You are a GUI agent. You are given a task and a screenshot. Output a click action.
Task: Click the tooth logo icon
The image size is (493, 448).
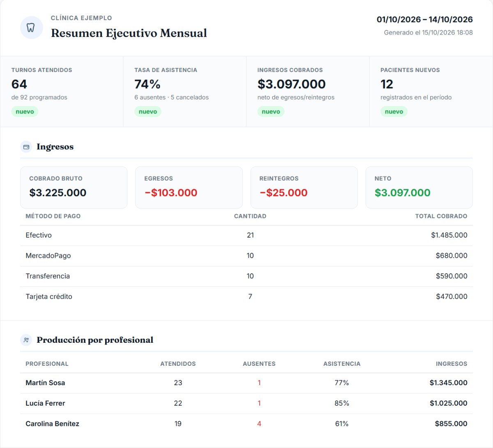(31, 28)
